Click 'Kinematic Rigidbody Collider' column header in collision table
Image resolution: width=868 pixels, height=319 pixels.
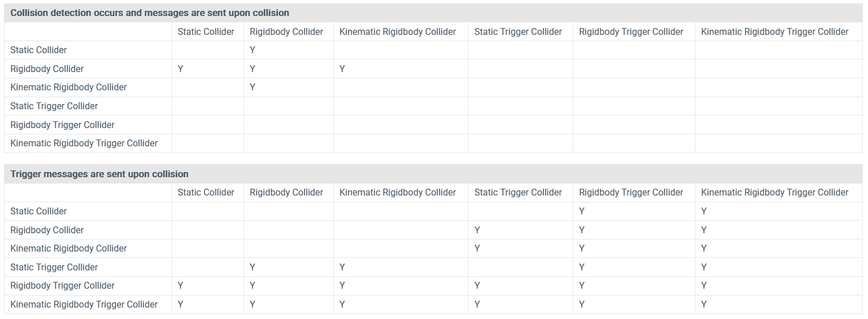pos(398,32)
